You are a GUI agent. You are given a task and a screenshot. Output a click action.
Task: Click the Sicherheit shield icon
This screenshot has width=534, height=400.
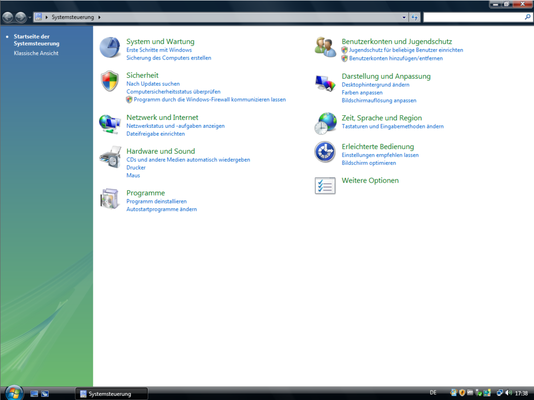click(x=110, y=81)
